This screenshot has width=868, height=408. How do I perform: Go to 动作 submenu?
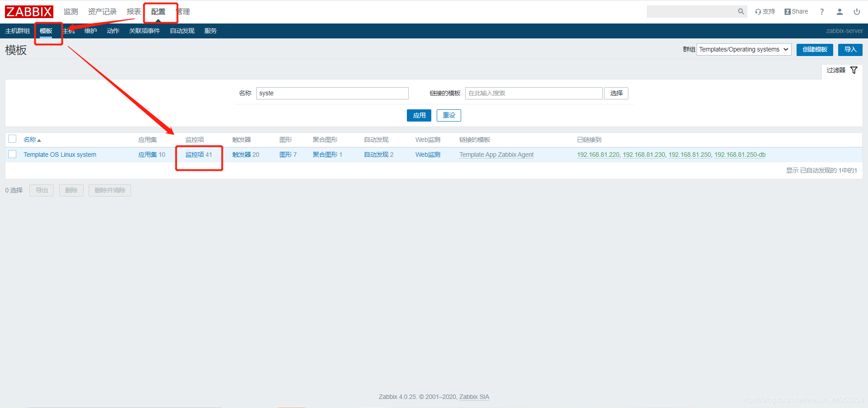(113, 31)
